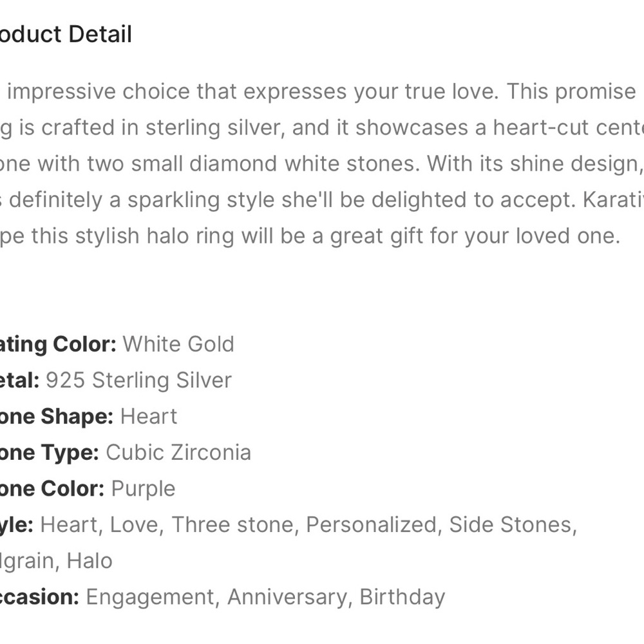This screenshot has width=644, height=644.
Task: Click the Stone Type label
Action: coord(50,453)
